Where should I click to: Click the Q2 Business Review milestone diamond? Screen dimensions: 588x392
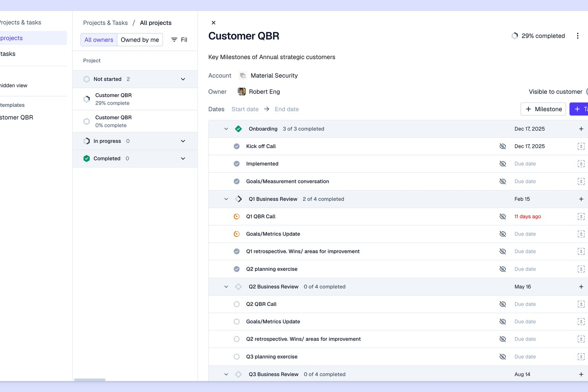(238, 286)
